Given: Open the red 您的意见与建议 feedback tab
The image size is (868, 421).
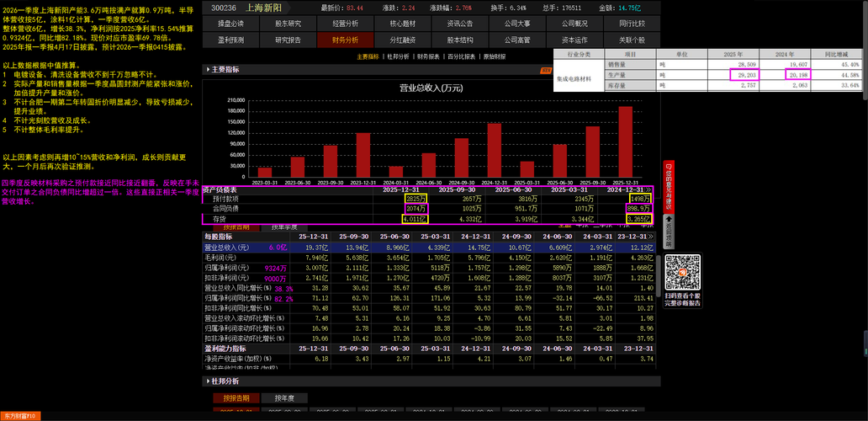Looking at the screenshot, I should point(668,187).
